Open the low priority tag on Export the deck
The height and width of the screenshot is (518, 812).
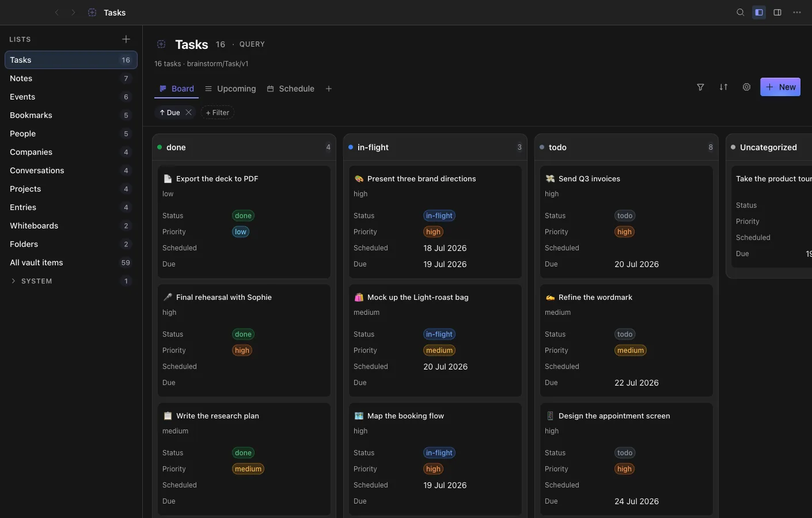tap(241, 232)
